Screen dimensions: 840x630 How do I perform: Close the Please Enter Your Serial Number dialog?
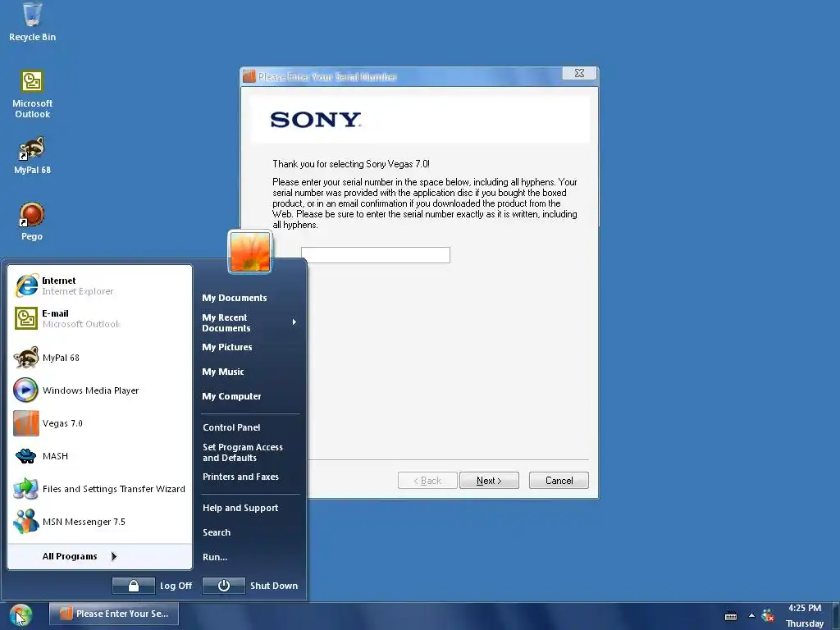[579, 73]
